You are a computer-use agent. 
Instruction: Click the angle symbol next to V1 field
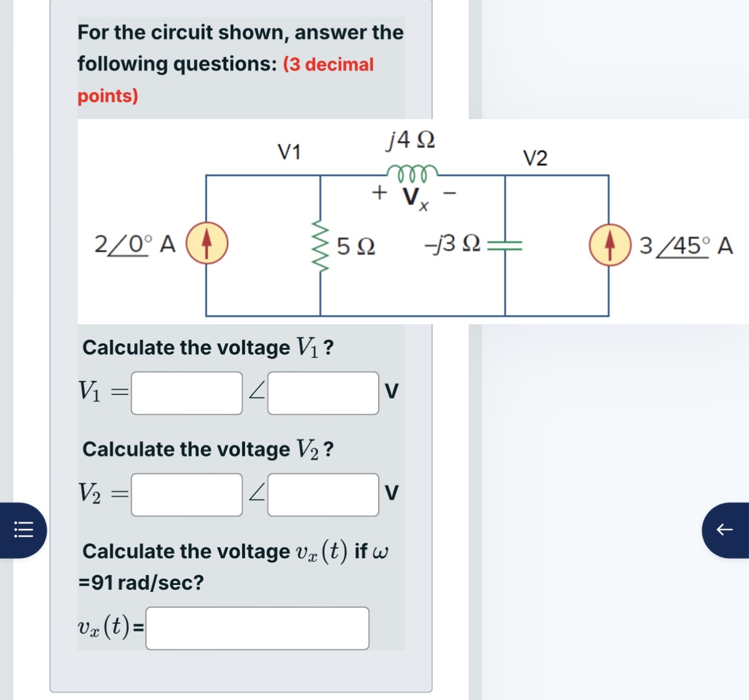255,393
